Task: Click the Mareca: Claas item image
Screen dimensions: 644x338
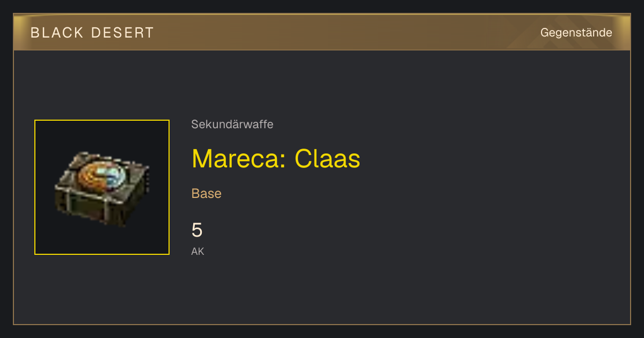Action: click(x=102, y=187)
